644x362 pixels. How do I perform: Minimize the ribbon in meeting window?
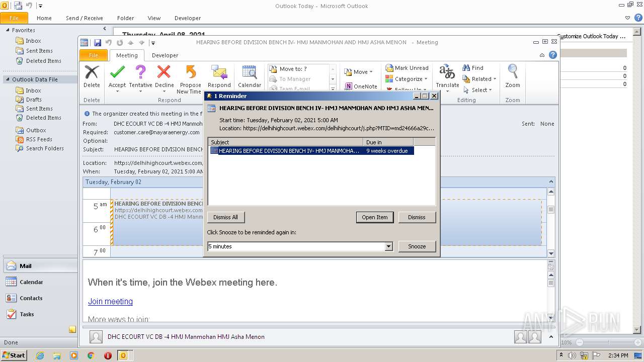click(x=542, y=55)
